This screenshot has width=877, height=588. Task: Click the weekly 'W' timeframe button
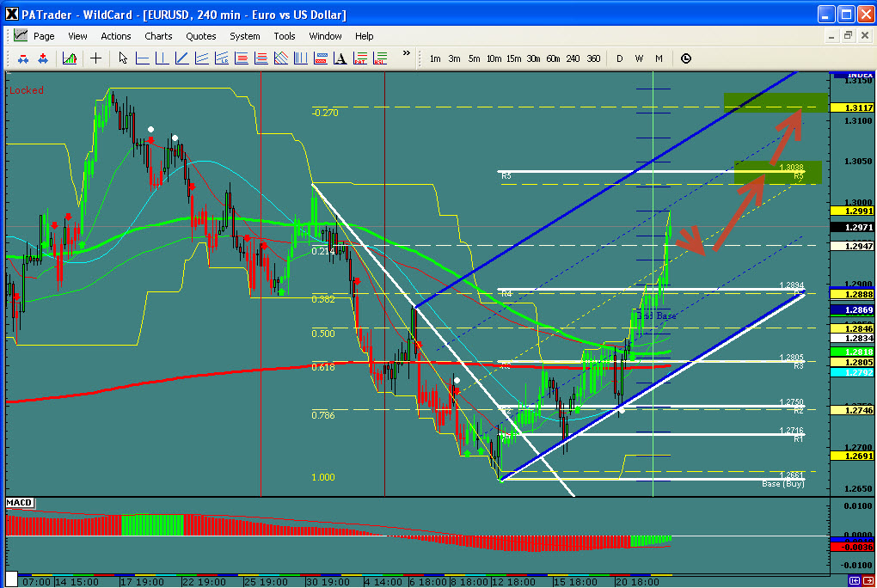pos(639,58)
